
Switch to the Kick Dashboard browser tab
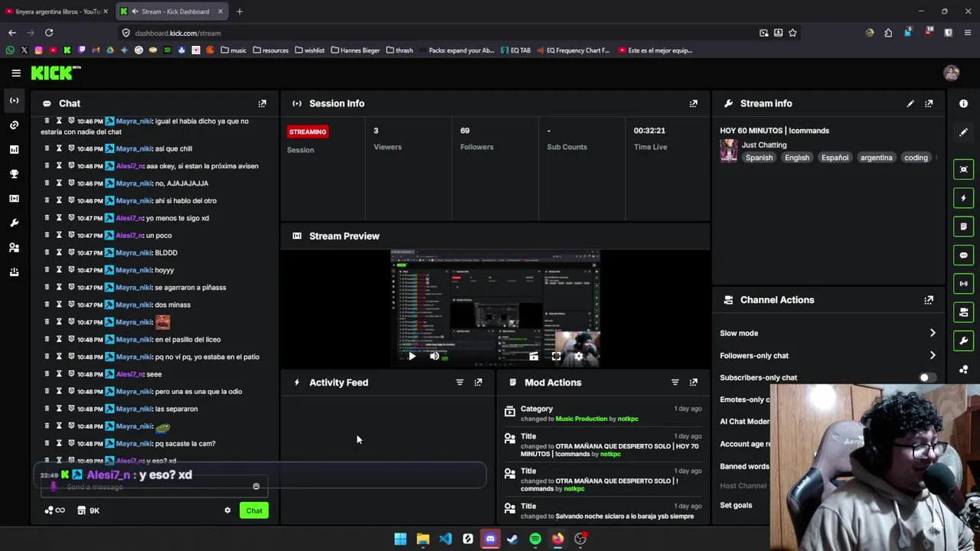(173, 11)
